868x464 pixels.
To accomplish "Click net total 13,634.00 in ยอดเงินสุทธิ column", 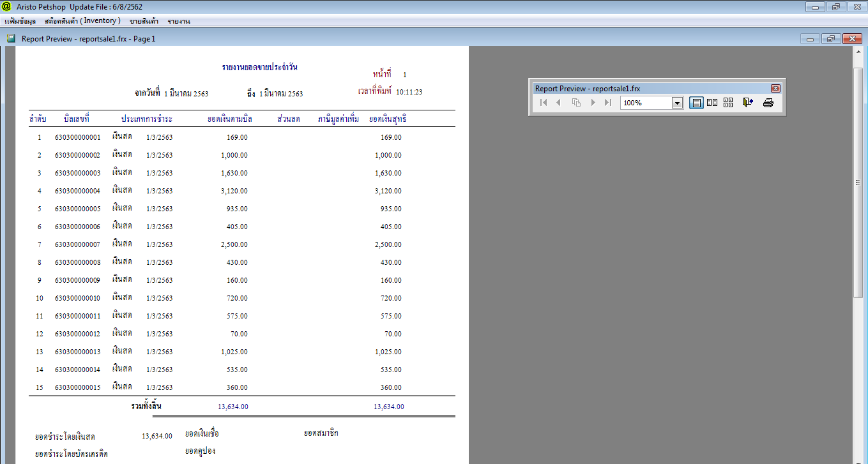I will (389, 407).
